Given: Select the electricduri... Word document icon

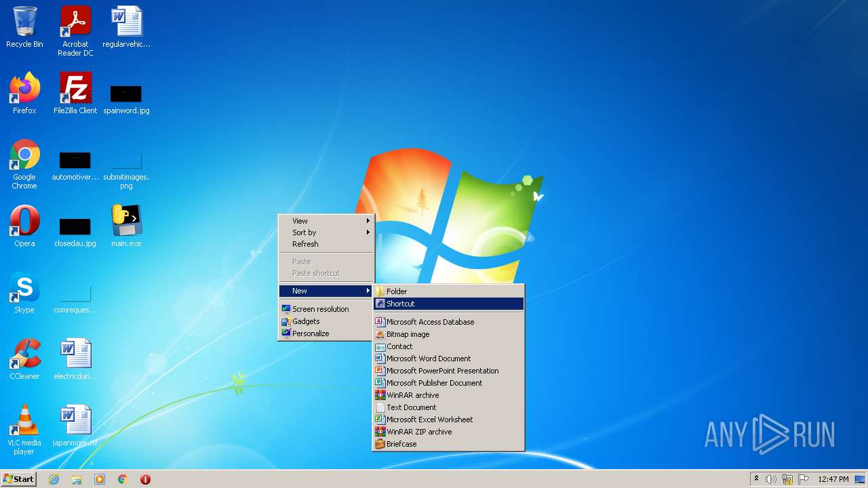Looking at the screenshot, I should (75, 359).
